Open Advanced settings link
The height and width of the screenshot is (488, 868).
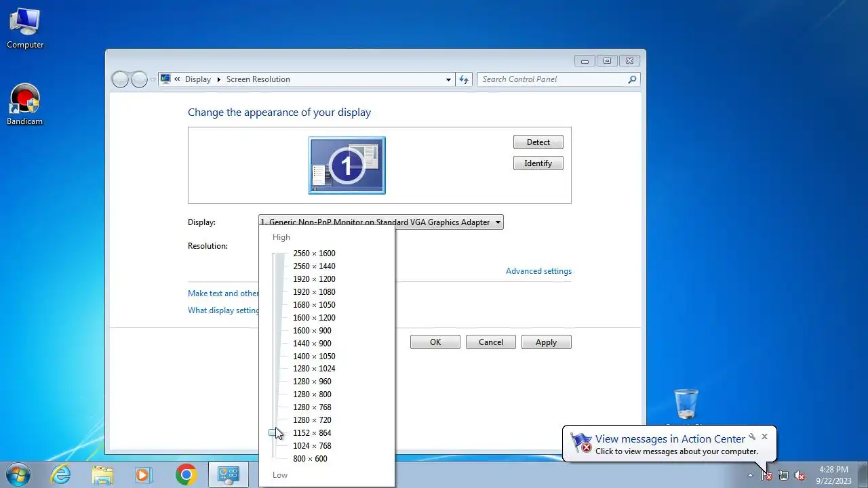(x=538, y=271)
